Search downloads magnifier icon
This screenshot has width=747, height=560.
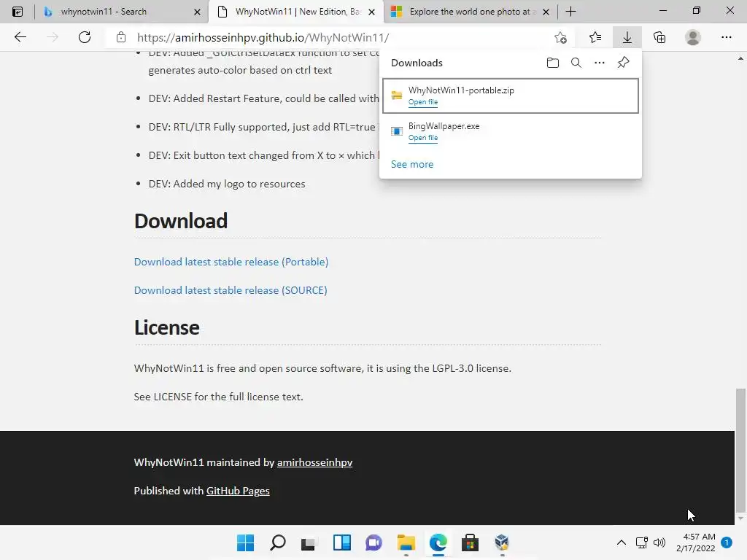(x=576, y=63)
